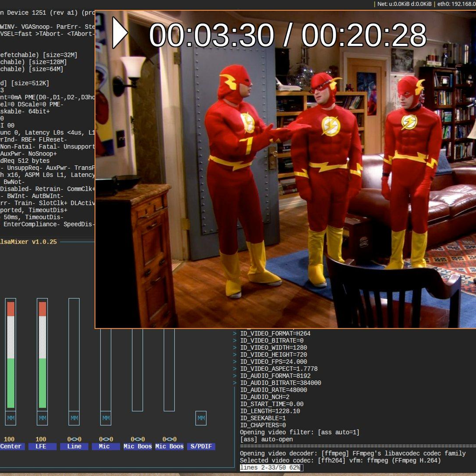Click the Net: u:0.0KiB d:0.0KiB status bar entry
This screenshot has width=476, height=476.
[404, 4]
